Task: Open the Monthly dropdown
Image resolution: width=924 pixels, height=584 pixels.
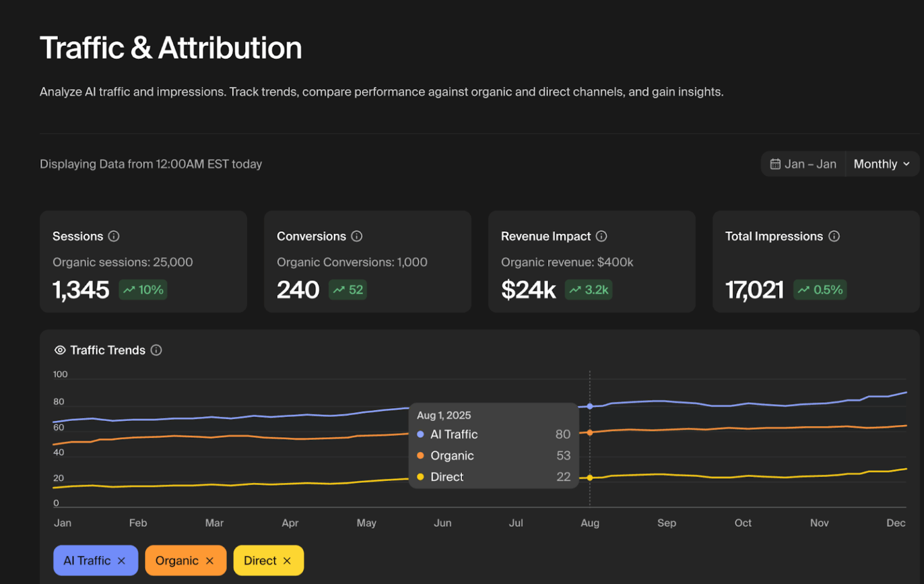Action: click(x=881, y=163)
